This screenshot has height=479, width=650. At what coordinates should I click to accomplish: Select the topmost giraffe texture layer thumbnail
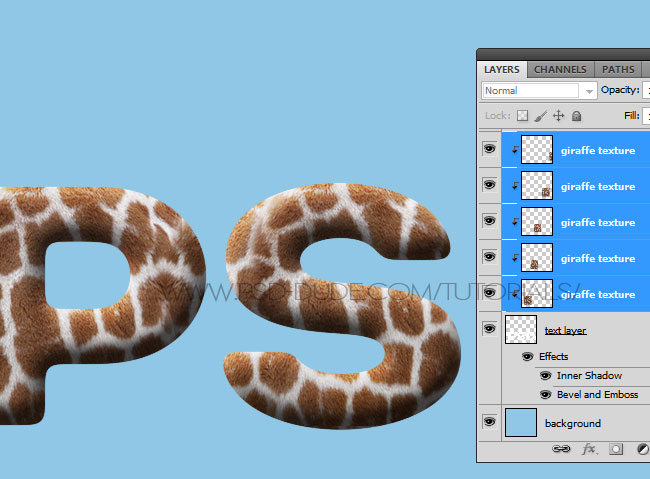537,149
